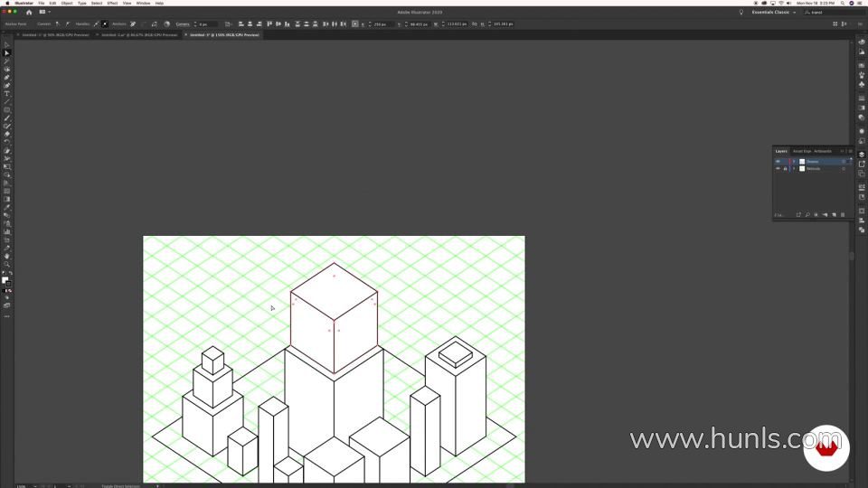Select the Eraser tool

(x=6, y=135)
